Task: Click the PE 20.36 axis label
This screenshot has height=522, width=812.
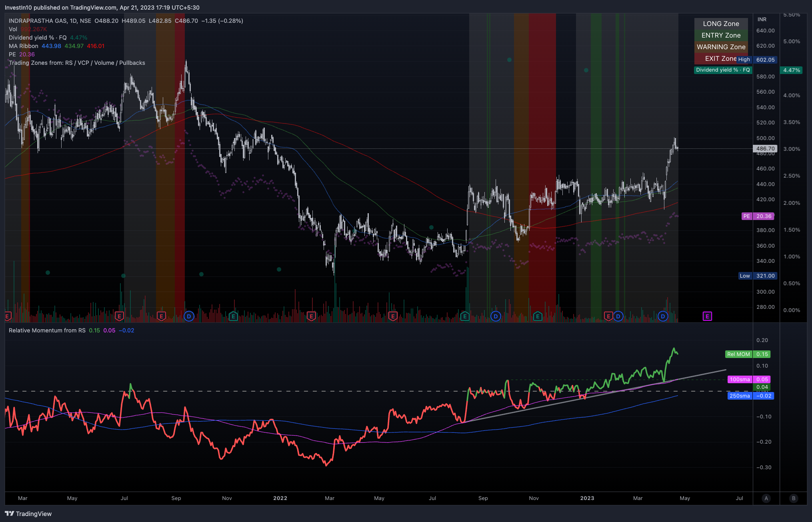Action: 758,216
